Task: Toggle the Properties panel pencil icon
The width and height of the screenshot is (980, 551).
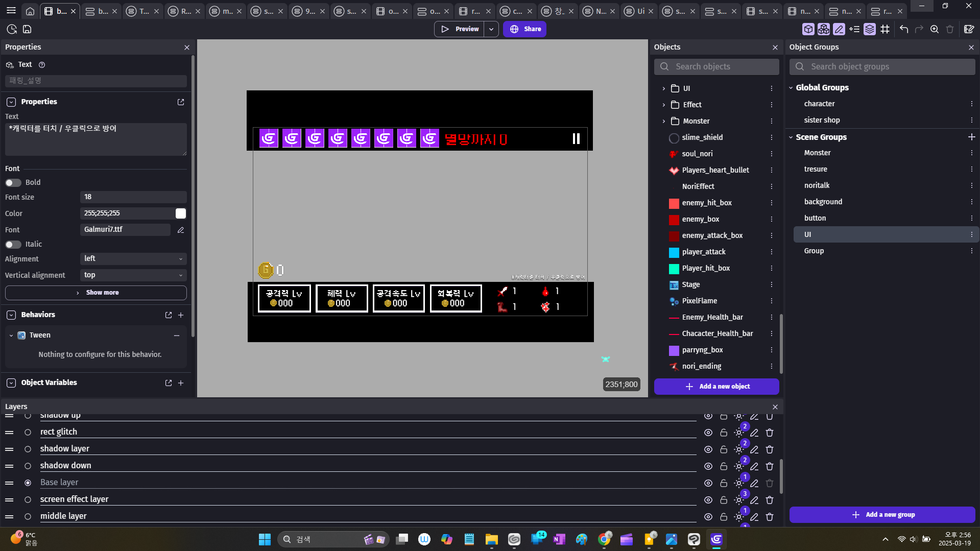Action: coord(839,29)
